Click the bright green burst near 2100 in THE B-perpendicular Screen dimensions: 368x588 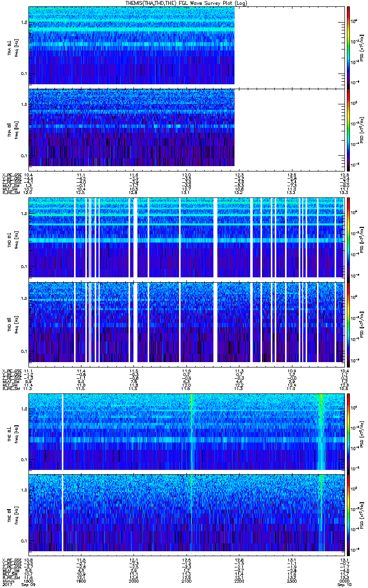[192, 431]
